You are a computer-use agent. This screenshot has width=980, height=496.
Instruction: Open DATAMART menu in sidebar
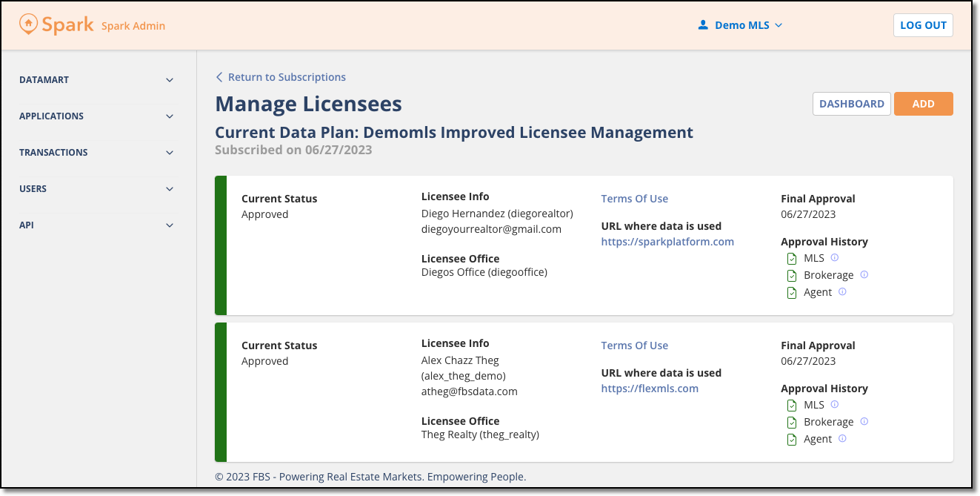tap(97, 80)
